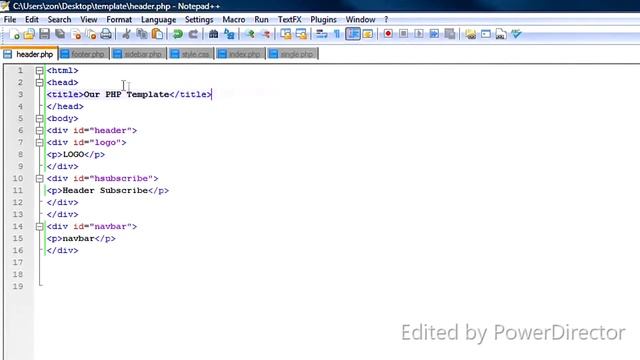Open the Language menu
The image size is (640, 360).
click(x=158, y=20)
